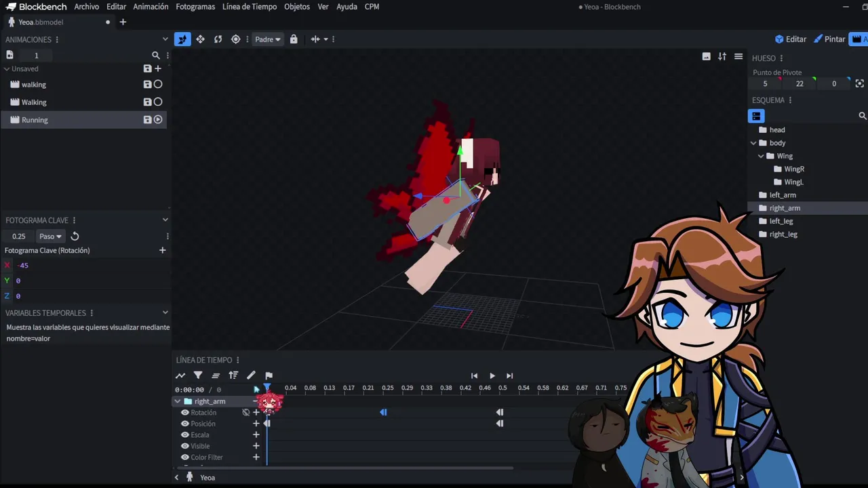Select the Posición keyframe near 0.5
Image resolution: width=868 pixels, height=488 pixels.
tap(500, 424)
